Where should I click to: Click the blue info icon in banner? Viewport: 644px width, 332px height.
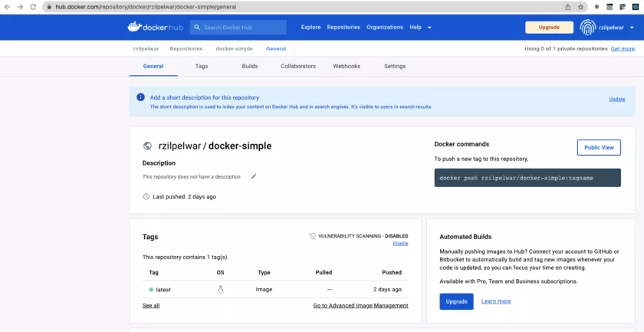coord(140,97)
